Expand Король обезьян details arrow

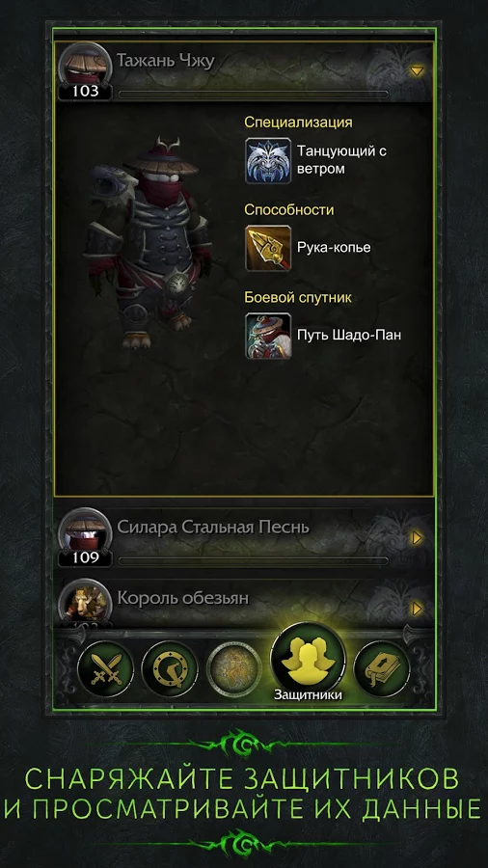[418, 609]
